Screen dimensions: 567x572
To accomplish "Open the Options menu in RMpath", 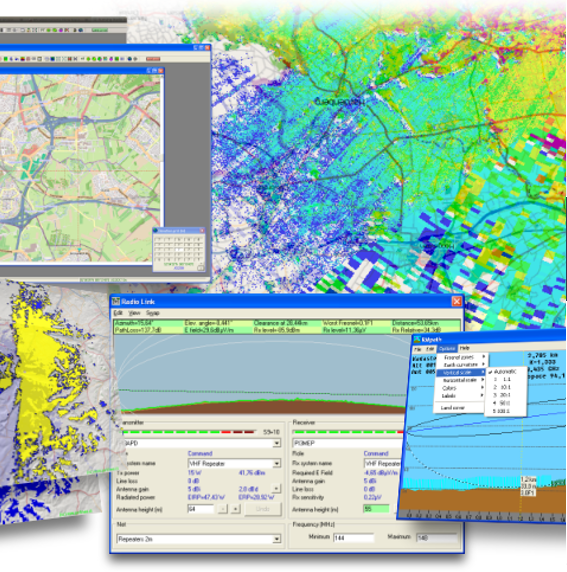I will pyautogui.click(x=446, y=348).
